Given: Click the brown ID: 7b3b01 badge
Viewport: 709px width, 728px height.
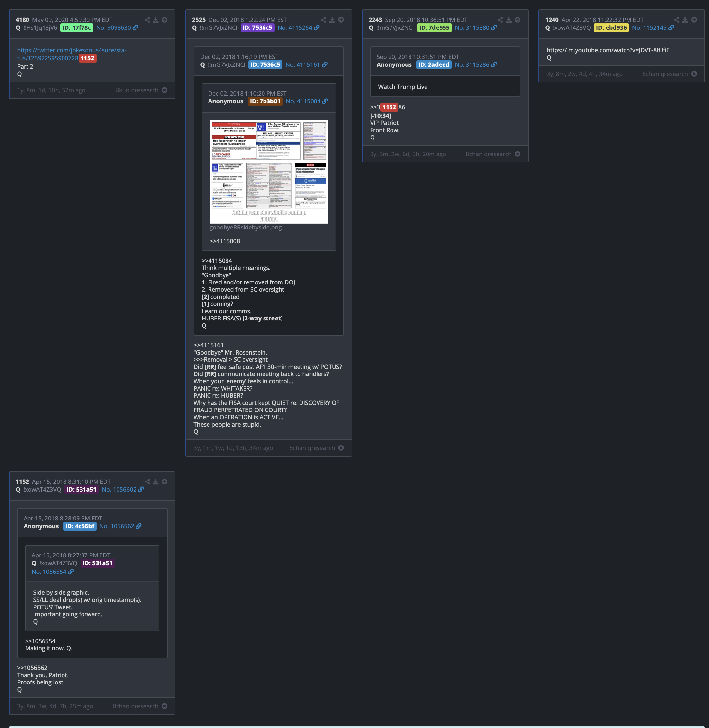Looking at the screenshot, I should [x=265, y=101].
